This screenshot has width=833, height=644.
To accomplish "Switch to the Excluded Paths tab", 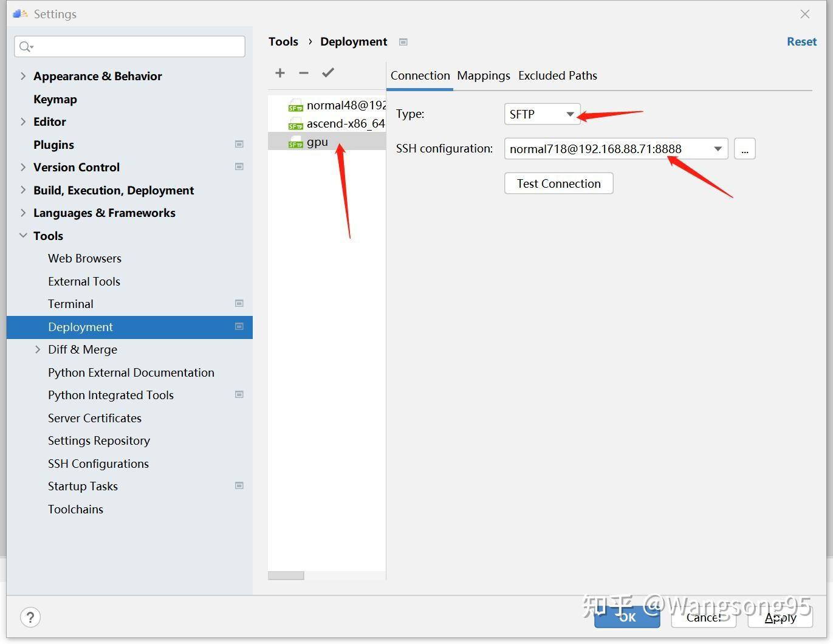I will (x=557, y=75).
